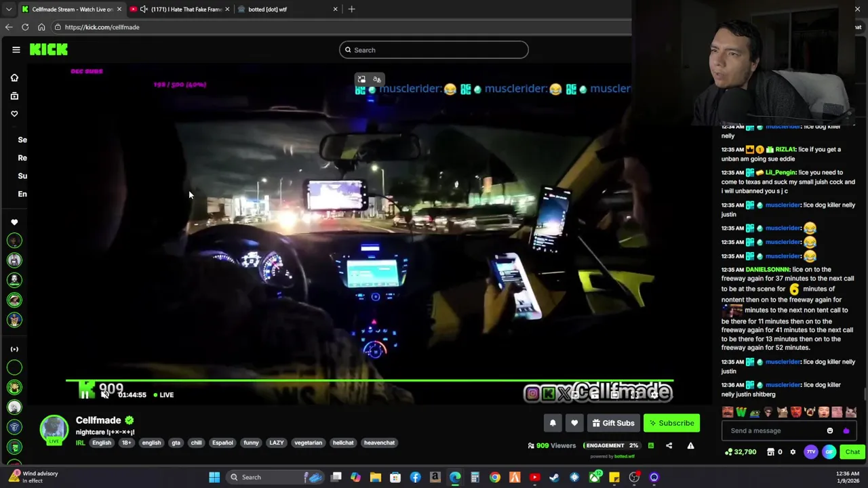Image resolution: width=868 pixels, height=488 pixels.
Task: Click the green Subscribe button
Action: pos(671,423)
